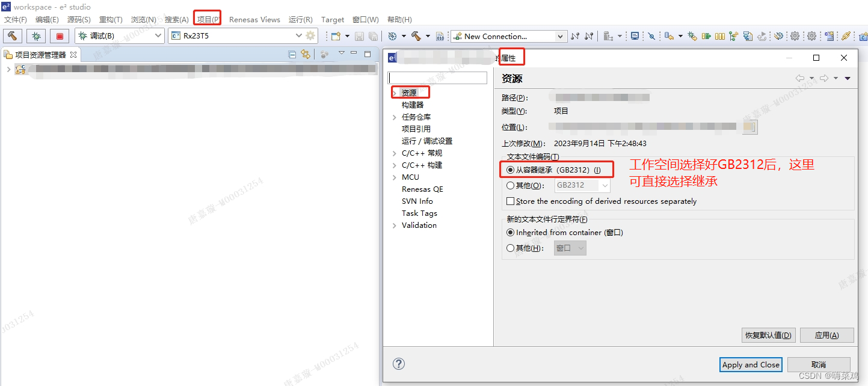This screenshot has height=386, width=868.
Task: Open the 项目(P) menu
Action: click(207, 19)
